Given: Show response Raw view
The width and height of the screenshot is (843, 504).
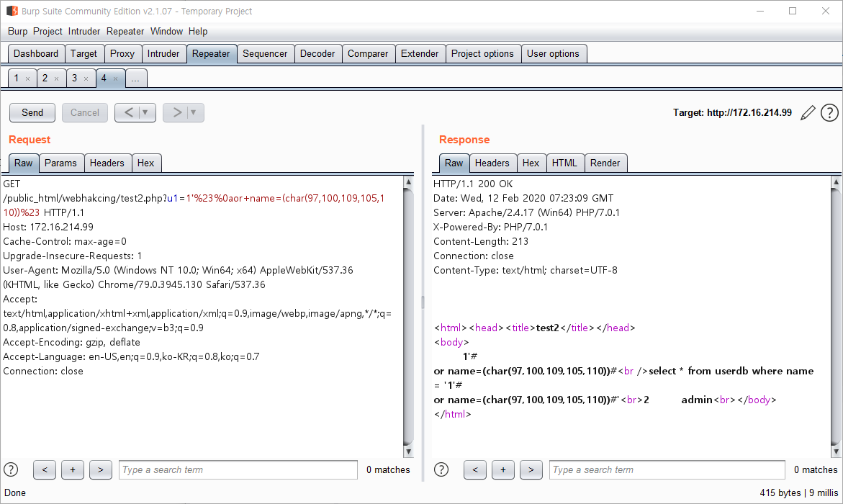Looking at the screenshot, I should (x=454, y=163).
